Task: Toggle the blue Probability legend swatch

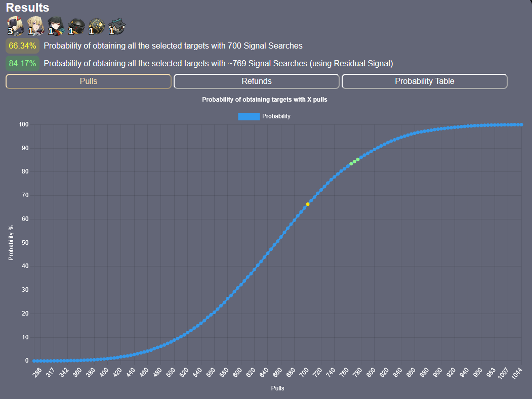Action: click(x=249, y=116)
